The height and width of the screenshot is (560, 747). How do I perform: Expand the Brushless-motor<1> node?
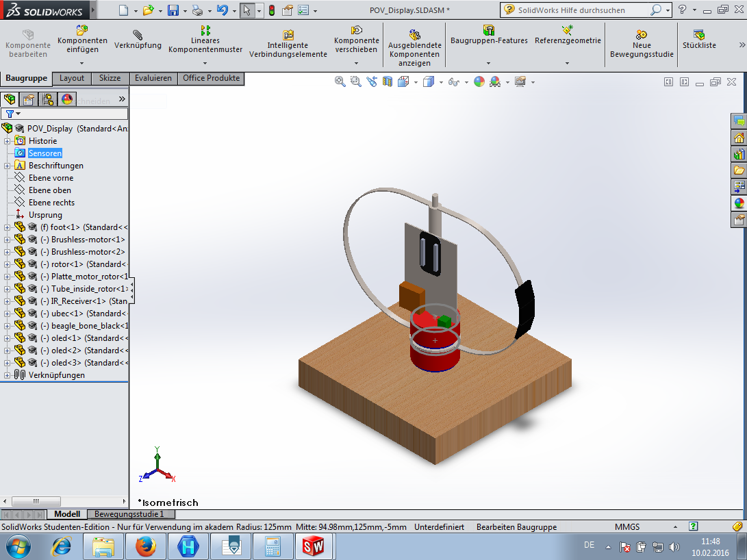(x=7, y=240)
